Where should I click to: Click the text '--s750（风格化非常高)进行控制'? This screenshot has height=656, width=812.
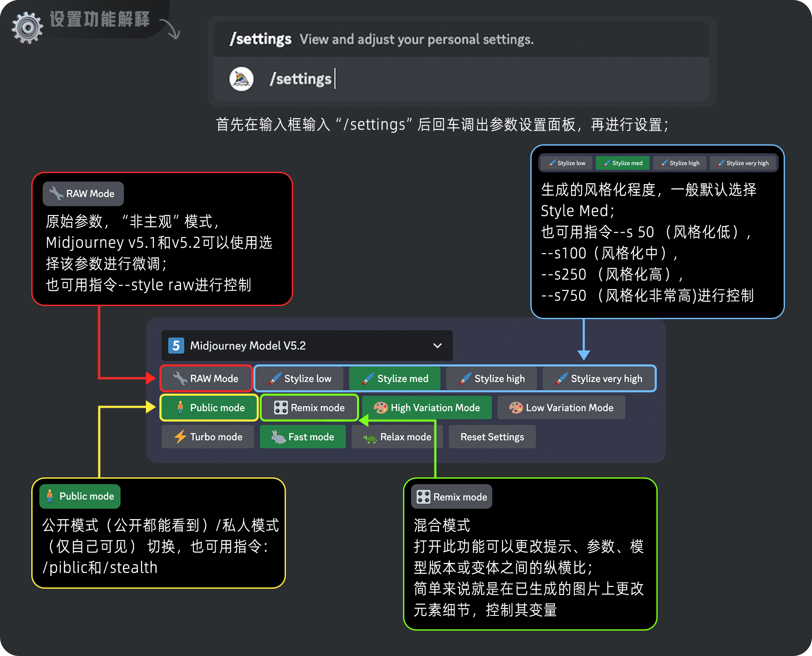click(x=647, y=295)
